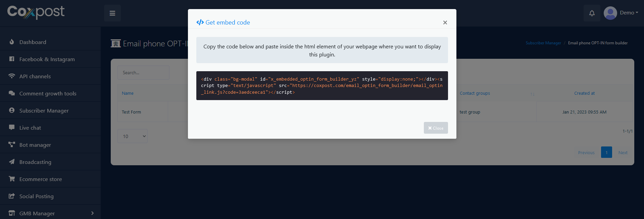Sort by the Name column header

[128, 93]
